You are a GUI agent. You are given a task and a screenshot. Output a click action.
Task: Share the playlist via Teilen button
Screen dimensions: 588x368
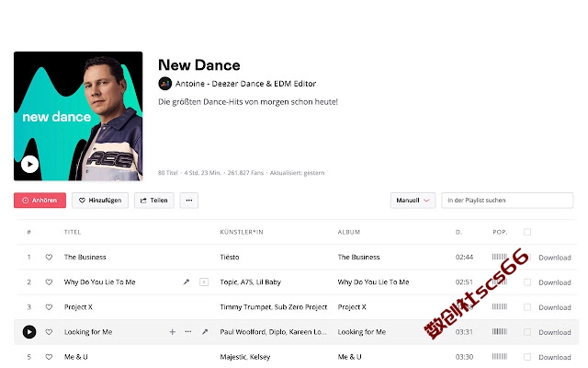[154, 201]
